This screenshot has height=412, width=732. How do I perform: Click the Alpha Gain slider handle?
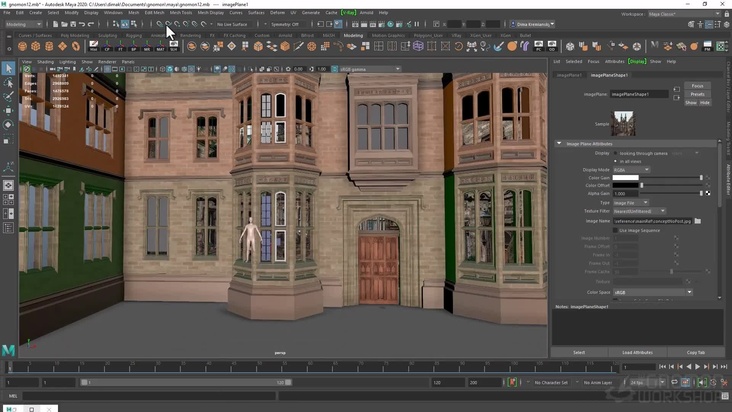click(x=701, y=193)
